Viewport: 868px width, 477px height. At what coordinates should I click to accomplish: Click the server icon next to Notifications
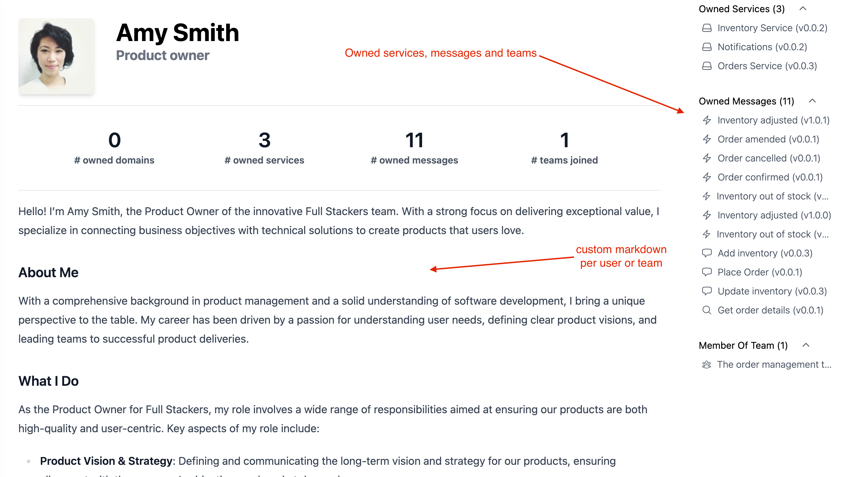(x=707, y=47)
